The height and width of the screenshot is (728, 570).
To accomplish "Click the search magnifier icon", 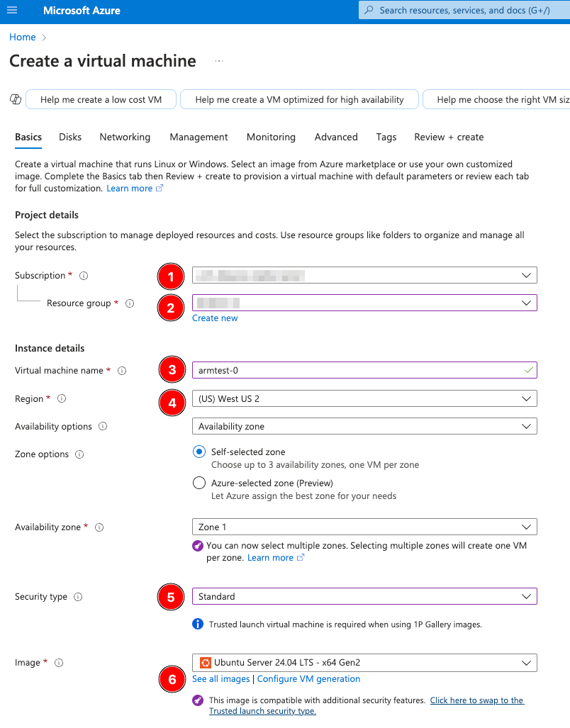I will [x=369, y=10].
